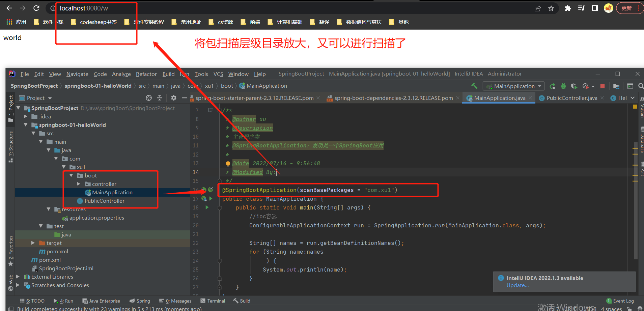Click the run gutter arrow on line 17
644x311 pixels.
point(211,199)
